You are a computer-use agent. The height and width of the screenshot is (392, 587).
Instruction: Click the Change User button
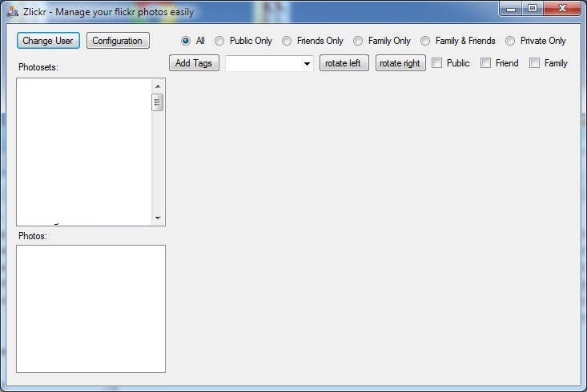click(48, 40)
